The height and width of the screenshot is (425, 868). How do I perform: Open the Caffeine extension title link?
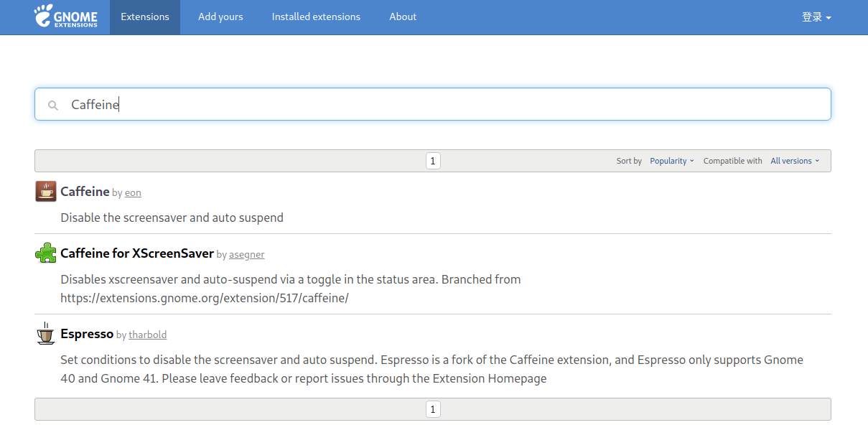tap(85, 192)
